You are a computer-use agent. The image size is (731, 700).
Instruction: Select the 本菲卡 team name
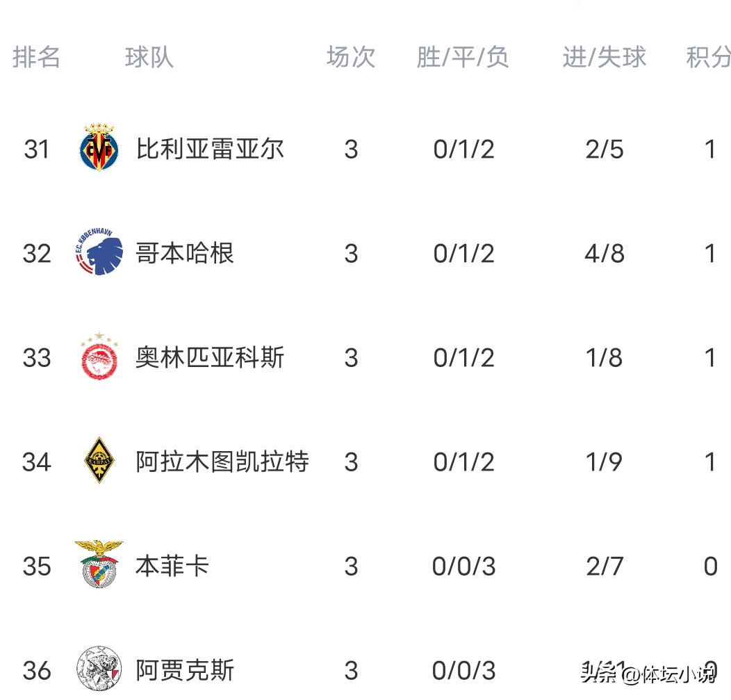point(172,566)
